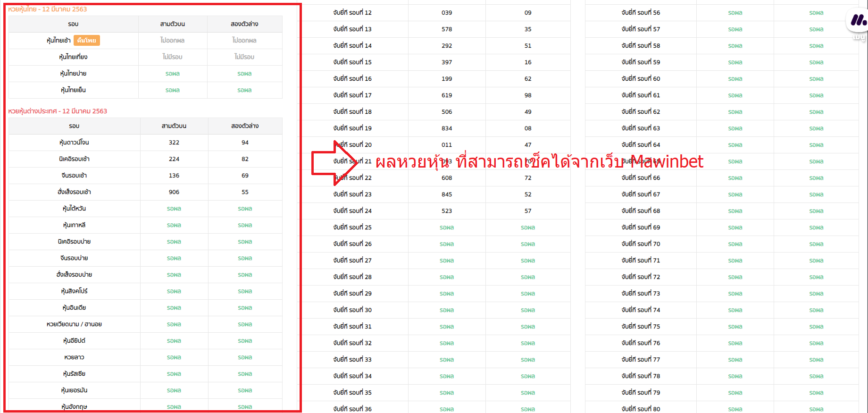This screenshot has width=868, height=413.
Task: Click สามตัวบน header in the หวยหุ้นไทย table
Action: [172, 24]
